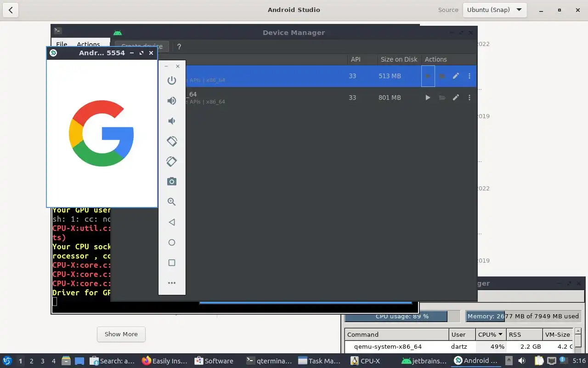Viewport: 588px width, 368px height.
Task: Switch to the Task Manager taskbar entry
Action: pos(320,361)
